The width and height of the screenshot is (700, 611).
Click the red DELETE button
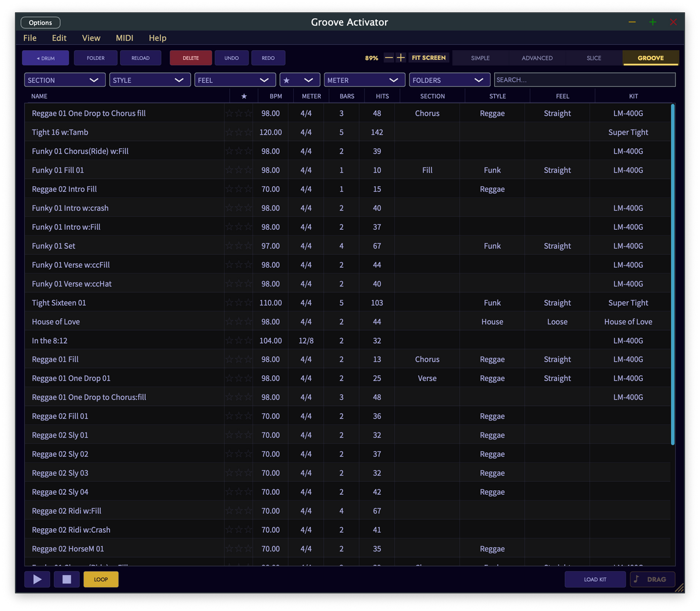191,58
